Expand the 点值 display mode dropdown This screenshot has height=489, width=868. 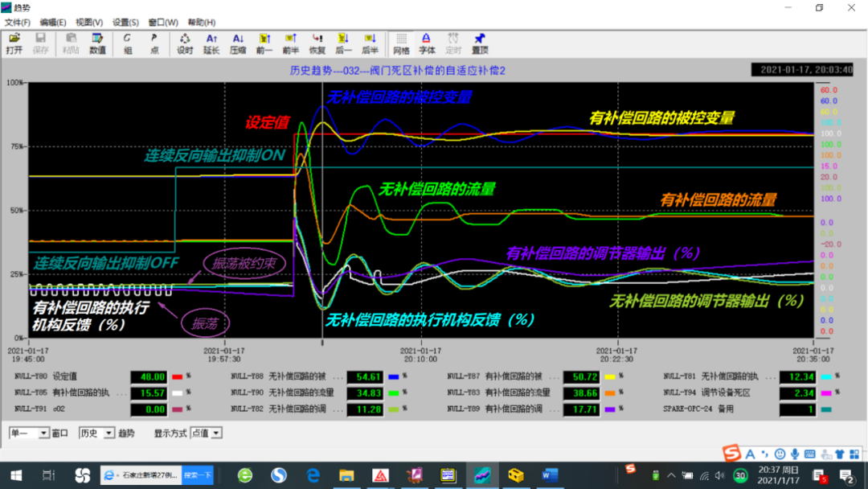pos(216,434)
